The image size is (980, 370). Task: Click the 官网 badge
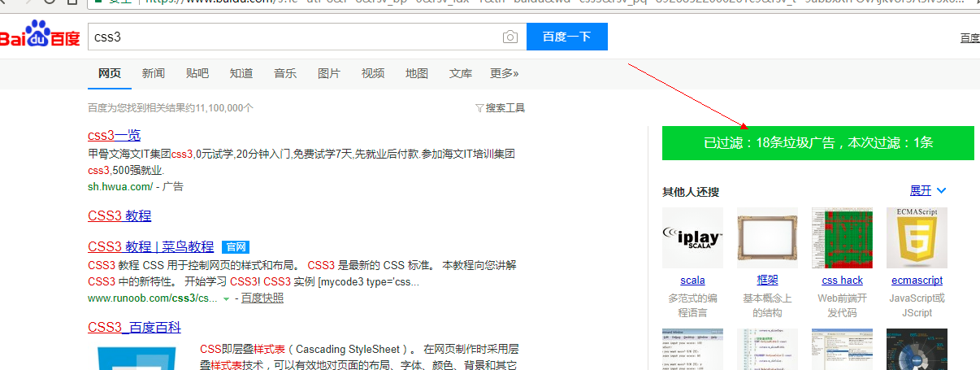coord(236,247)
